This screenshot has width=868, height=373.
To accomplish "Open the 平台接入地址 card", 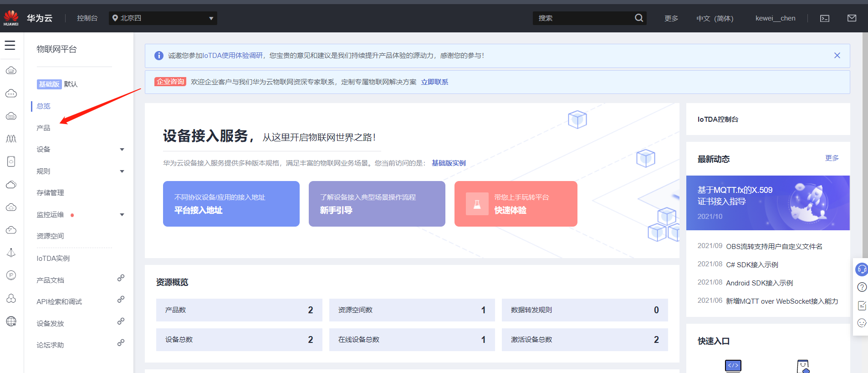I will [x=231, y=204].
